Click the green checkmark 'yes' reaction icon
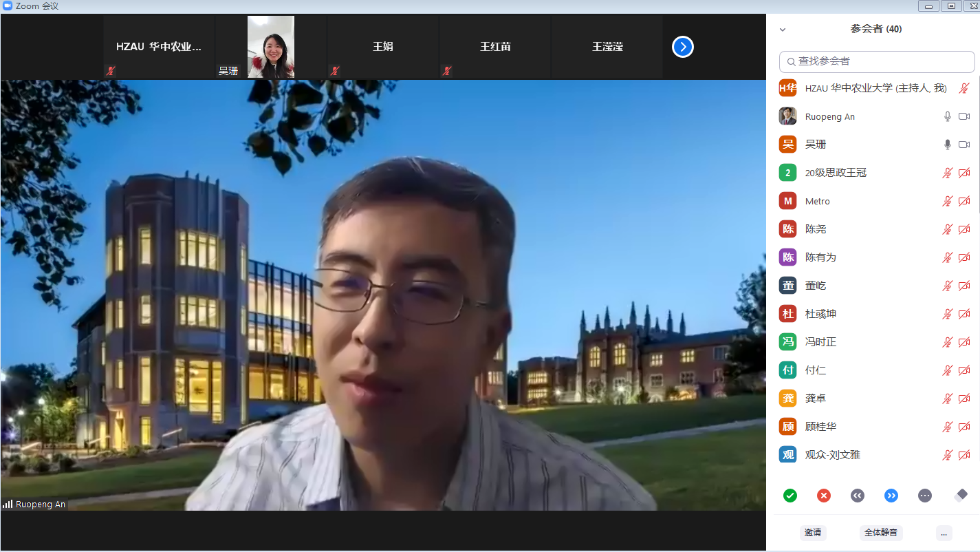The height and width of the screenshot is (552, 980). point(790,496)
